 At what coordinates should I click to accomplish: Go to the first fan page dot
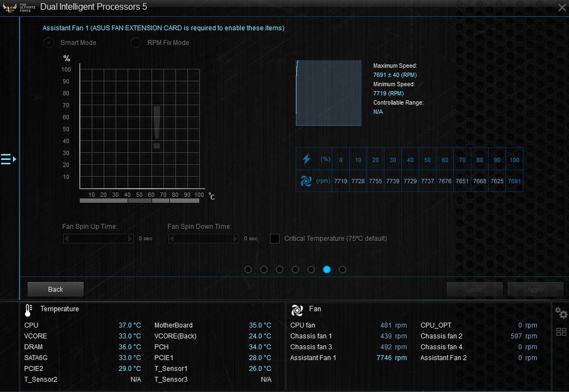tap(248, 270)
